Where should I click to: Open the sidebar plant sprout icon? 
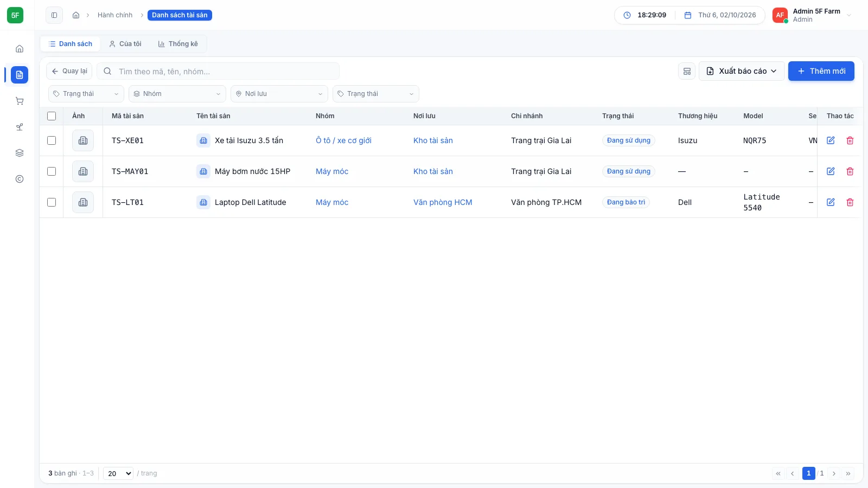[x=20, y=127]
